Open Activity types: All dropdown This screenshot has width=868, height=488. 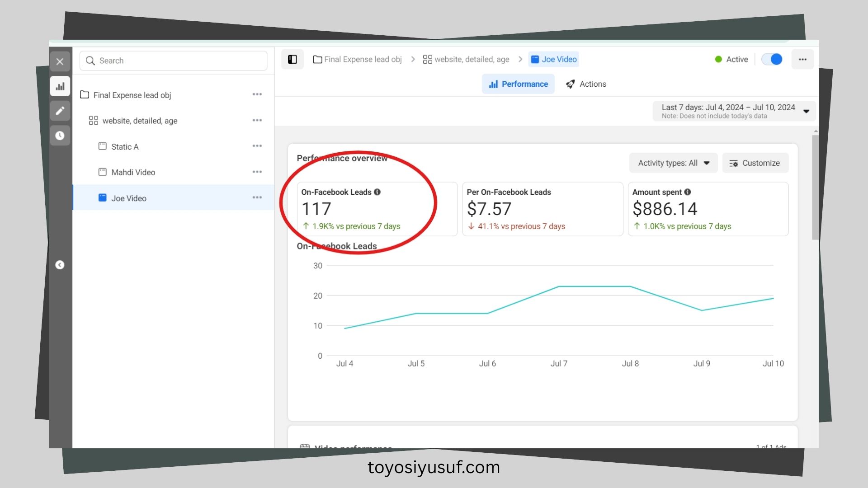[674, 163]
